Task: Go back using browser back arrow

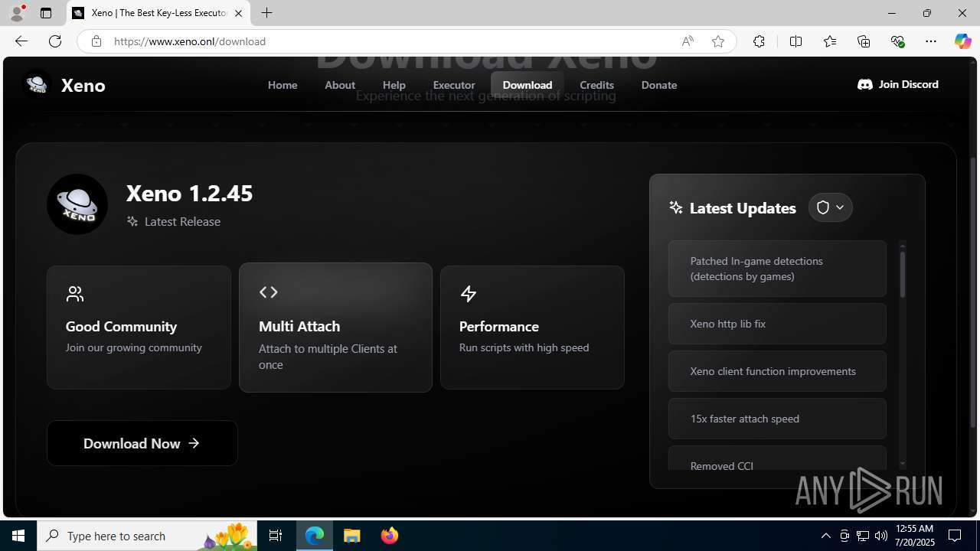Action: pos(21,41)
